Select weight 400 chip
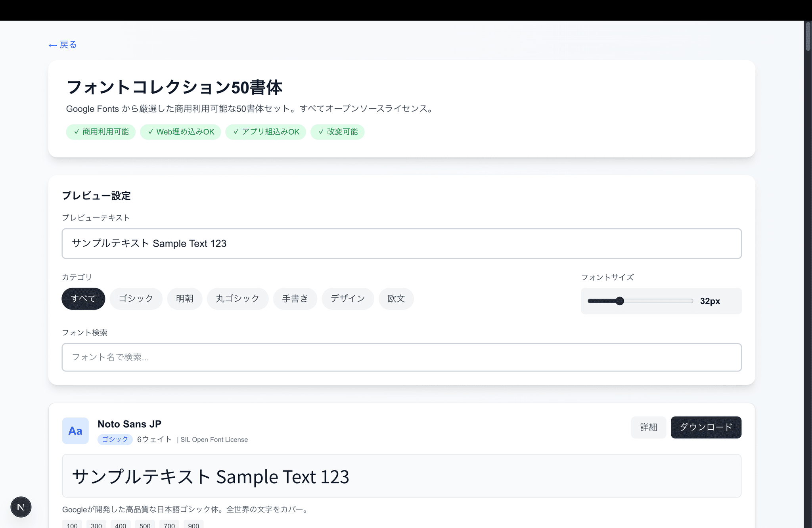Viewport: 812px width, 528px height. click(121, 525)
